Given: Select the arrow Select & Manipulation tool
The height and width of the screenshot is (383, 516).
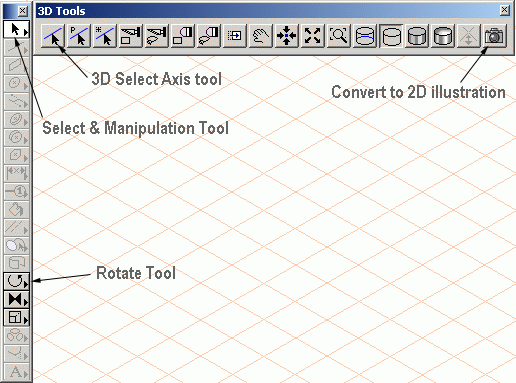Looking at the screenshot, I should pyautogui.click(x=16, y=30).
